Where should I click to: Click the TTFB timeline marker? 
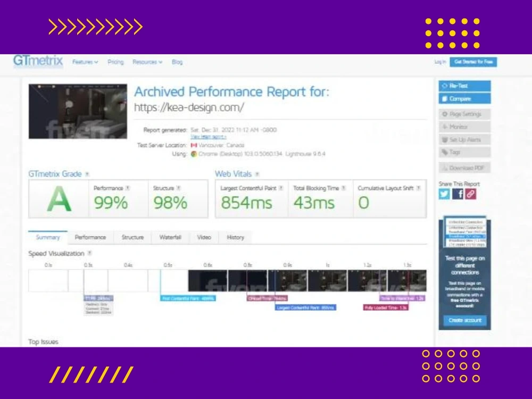pyautogui.click(x=98, y=298)
